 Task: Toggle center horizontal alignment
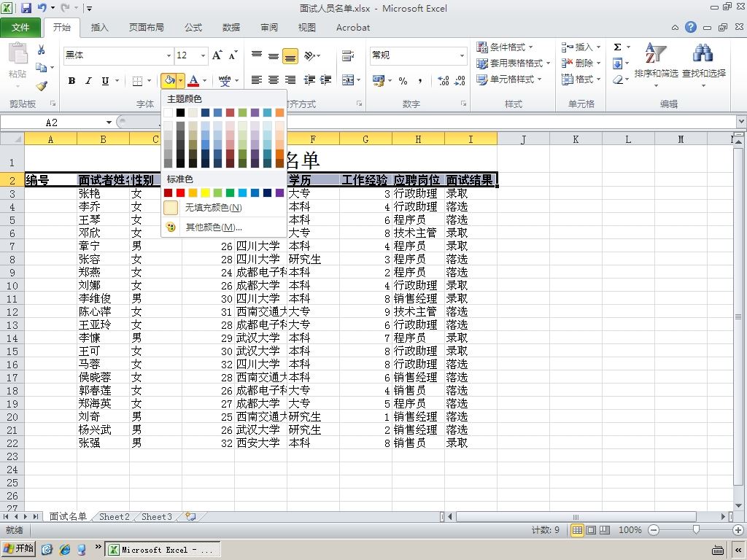click(x=274, y=80)
